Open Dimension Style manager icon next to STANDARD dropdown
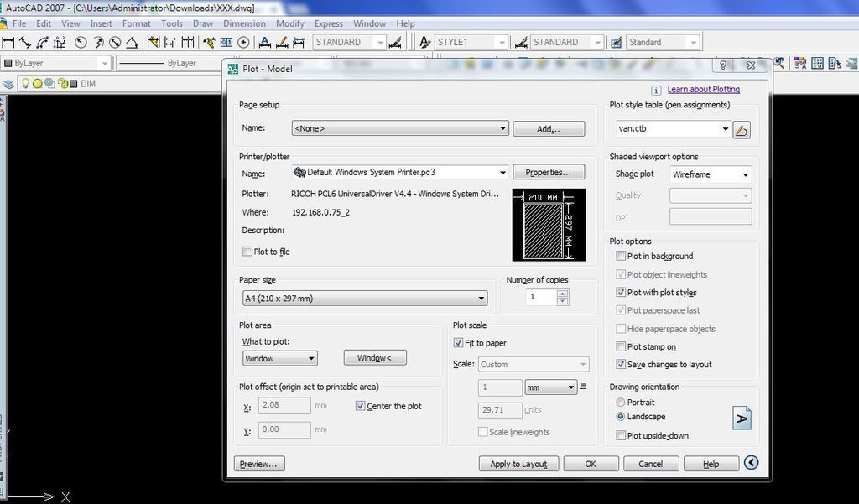Viewport: 859px width, 504px height. pyautogui.click(x=395, y=42)
